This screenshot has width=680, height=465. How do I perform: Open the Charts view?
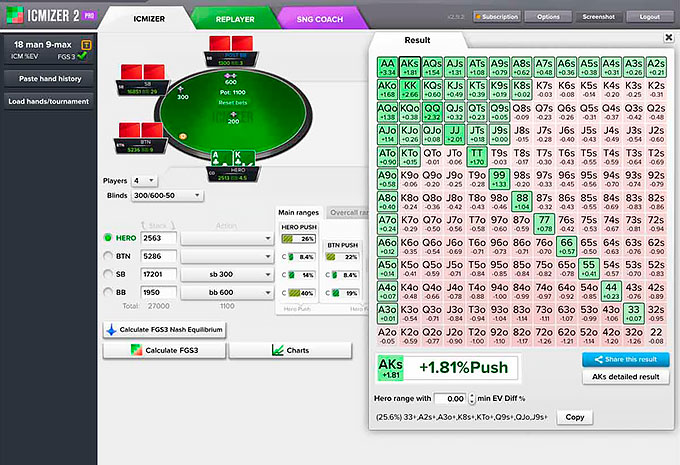point(291,350)
